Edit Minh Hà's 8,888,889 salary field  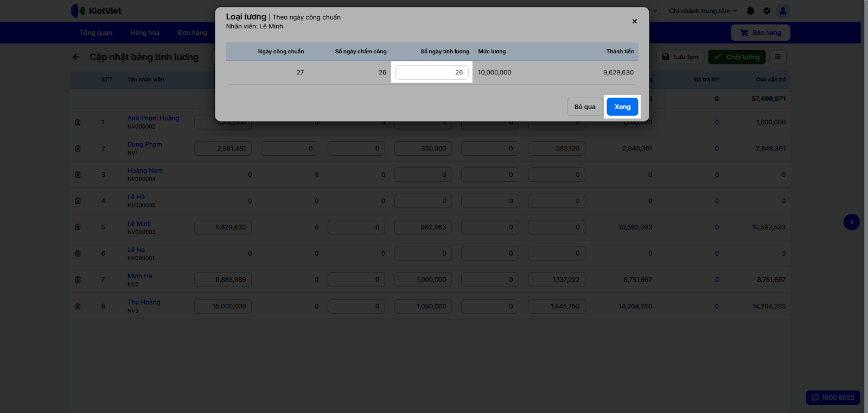click(223, 279)
